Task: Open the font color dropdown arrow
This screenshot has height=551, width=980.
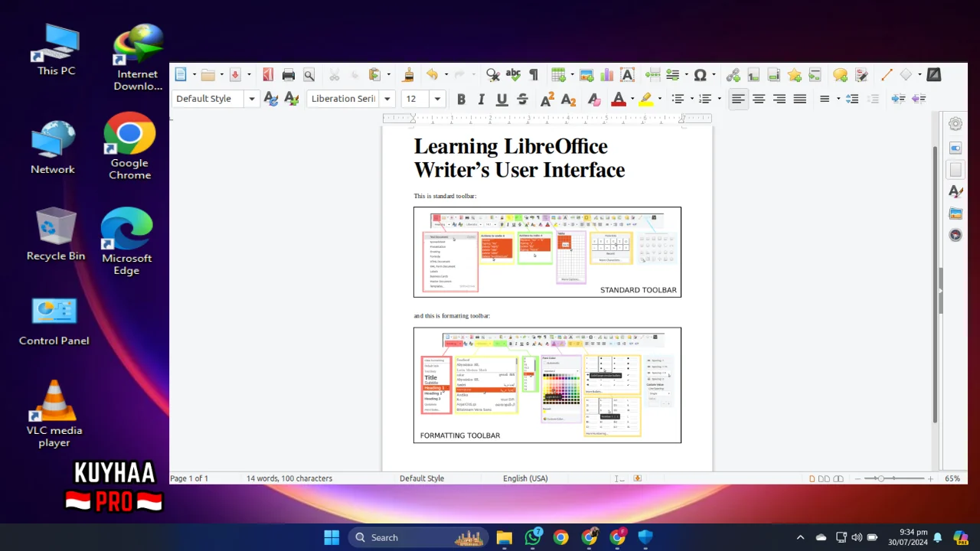Action: 631,99
